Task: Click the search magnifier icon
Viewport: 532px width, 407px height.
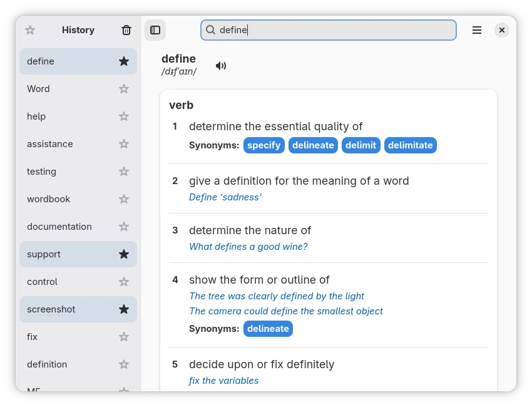Action: 210,30
